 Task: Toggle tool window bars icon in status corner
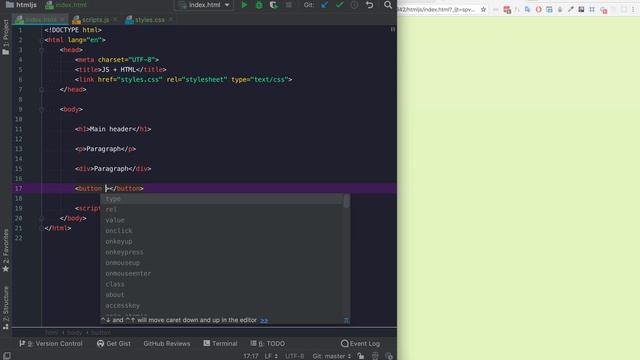[7, 356]
